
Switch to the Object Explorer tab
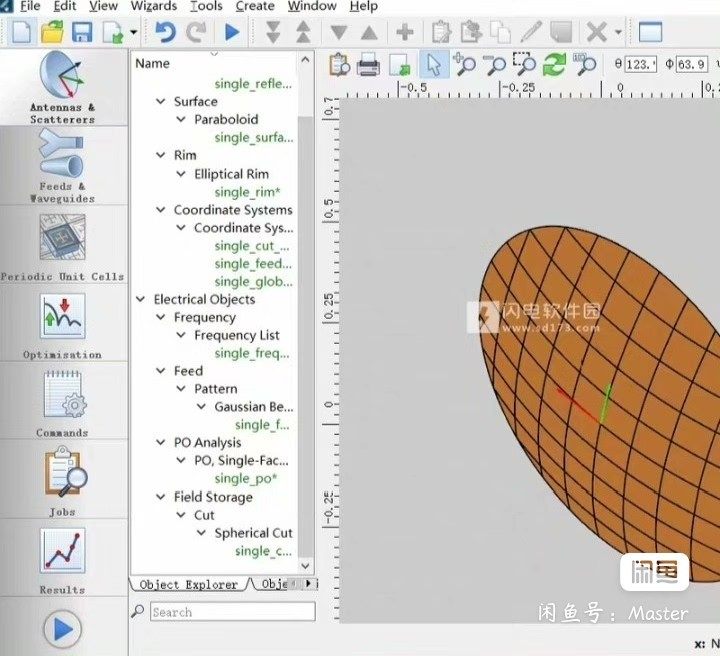[x=189, y=584]
